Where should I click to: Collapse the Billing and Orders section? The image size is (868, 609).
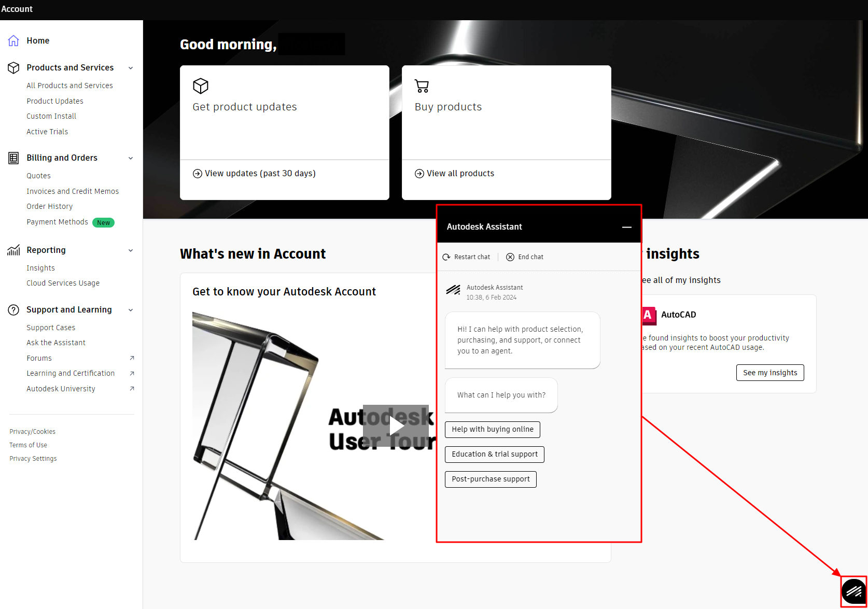(x=131, y=158)
